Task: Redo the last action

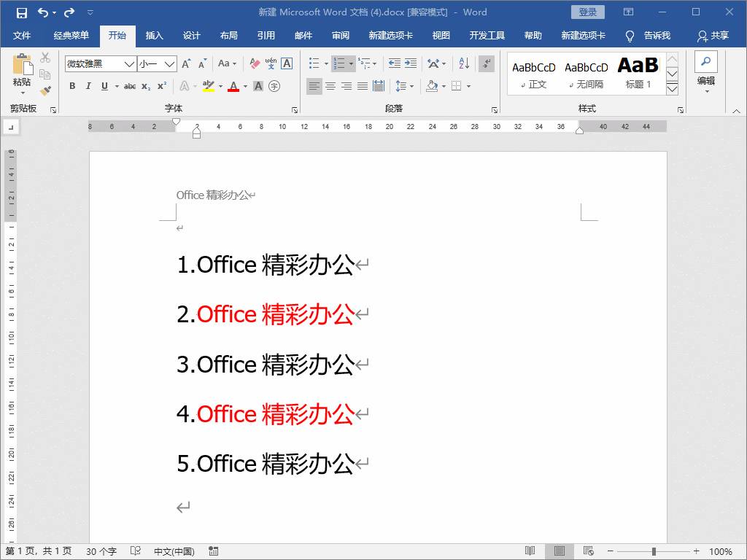Action: pos(69,13)
